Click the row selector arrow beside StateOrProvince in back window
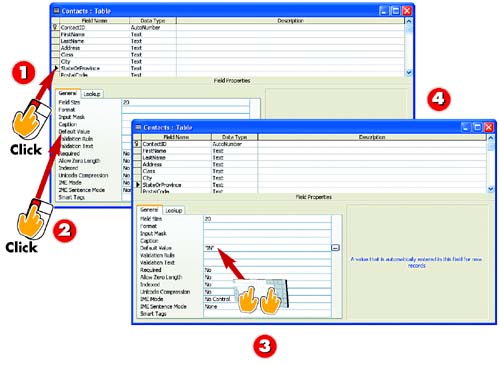Image resolution: width=500 pixels, height=365 pixels. click(56, 68)
